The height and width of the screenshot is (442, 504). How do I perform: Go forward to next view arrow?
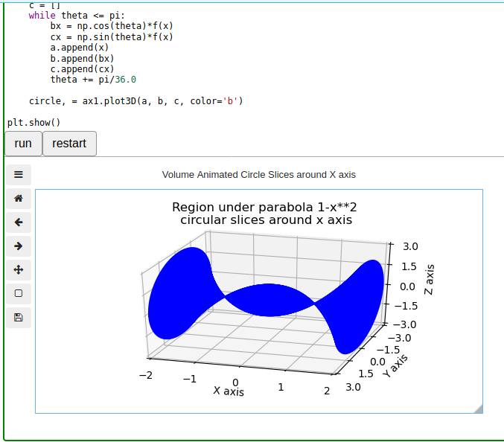[x=19, y=246]
